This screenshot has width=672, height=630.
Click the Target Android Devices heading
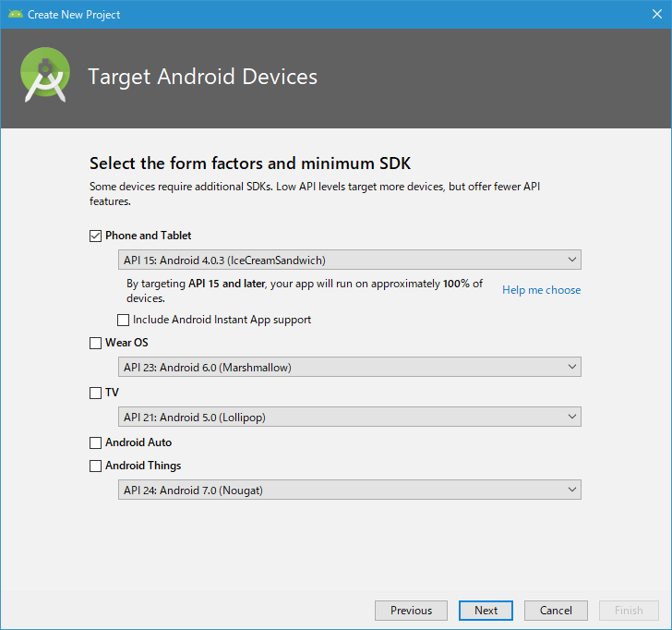pos(203,78)
